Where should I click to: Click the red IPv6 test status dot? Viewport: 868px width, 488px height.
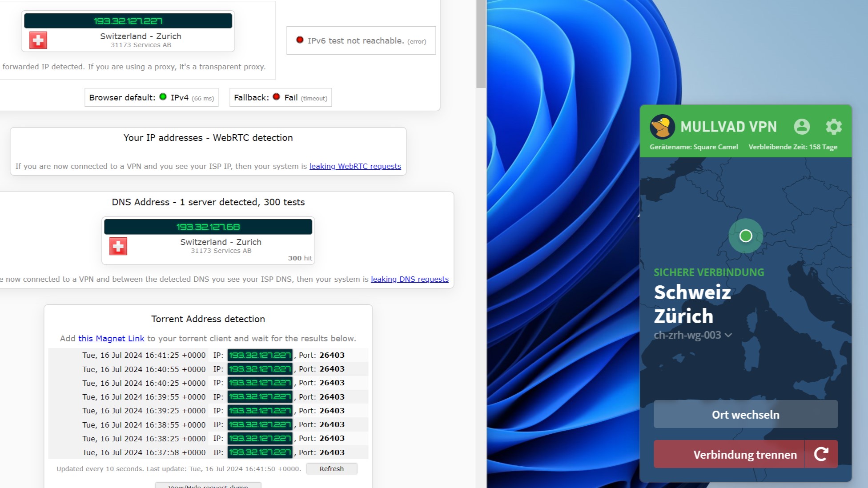tap(300, 40)
